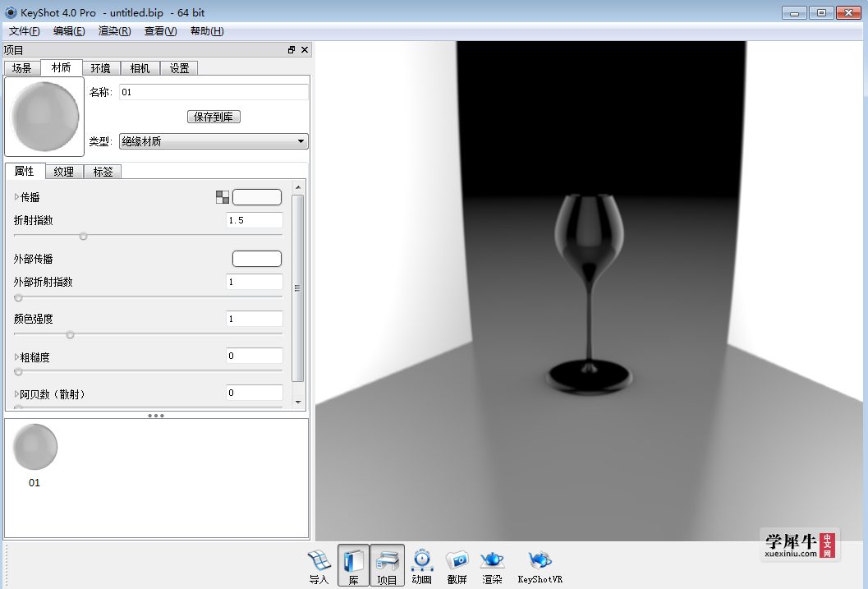Toggle the 库 library panel
The width and height of the screenshot is (868, 589).
coord(353,566)
